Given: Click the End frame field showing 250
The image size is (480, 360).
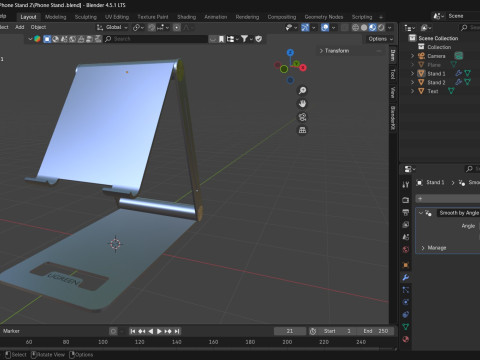Looking at the screenshot, I should (x=376, y=331).
